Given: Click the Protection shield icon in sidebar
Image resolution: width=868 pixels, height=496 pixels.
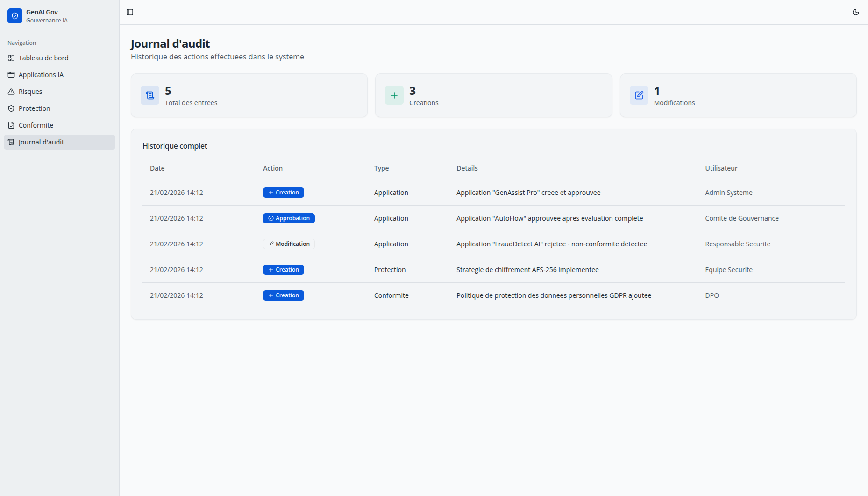Looking at the screenshot, I should pos(11,108).
